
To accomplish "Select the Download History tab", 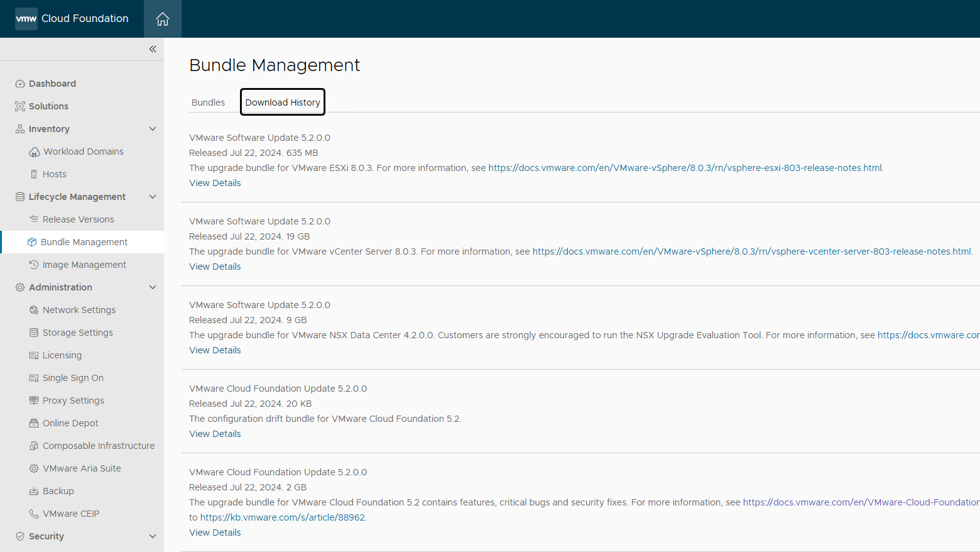I will (283, 102).
